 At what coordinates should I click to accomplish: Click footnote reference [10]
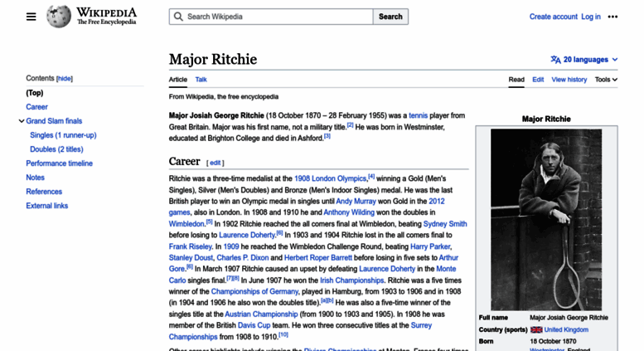(283, 334)
